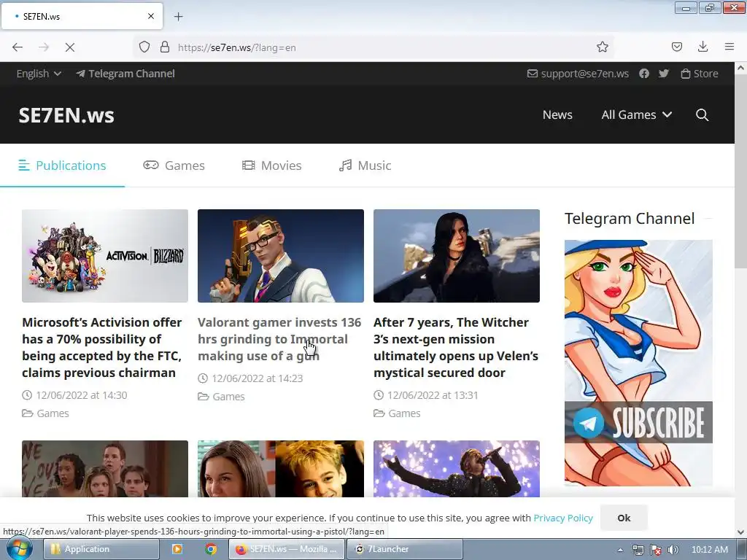Open the Microsoft's Activision offer headline
747x560 pixels.
tap(102, 347)
